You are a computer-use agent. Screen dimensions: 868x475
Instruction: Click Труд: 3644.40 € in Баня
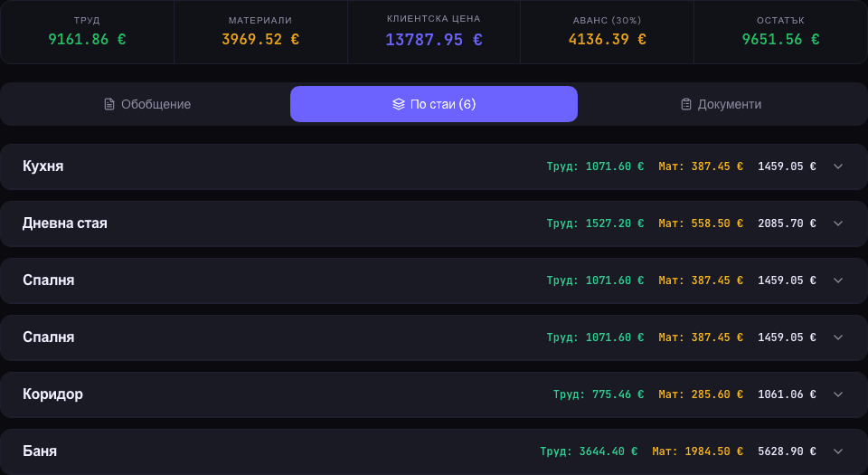coord(589,451)
